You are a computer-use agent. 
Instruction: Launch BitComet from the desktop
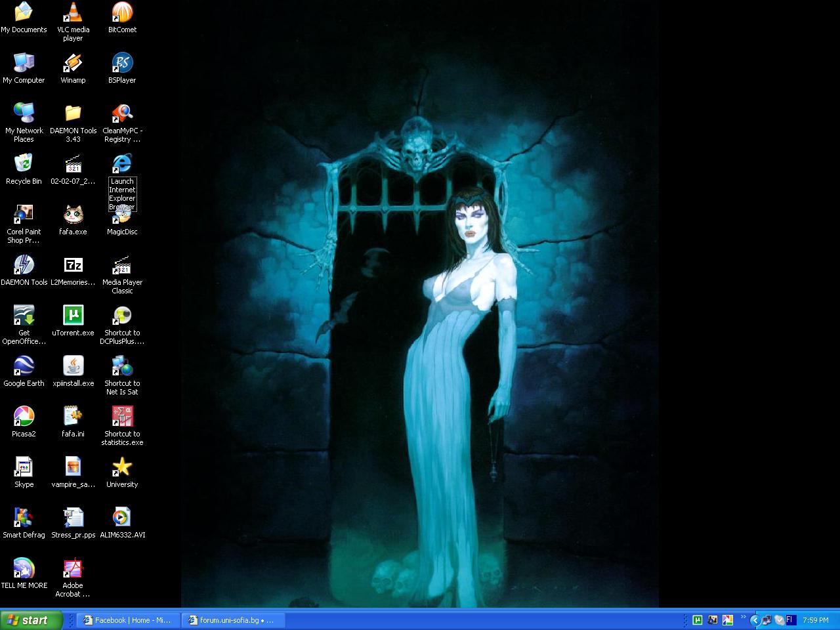click(122, 13)
